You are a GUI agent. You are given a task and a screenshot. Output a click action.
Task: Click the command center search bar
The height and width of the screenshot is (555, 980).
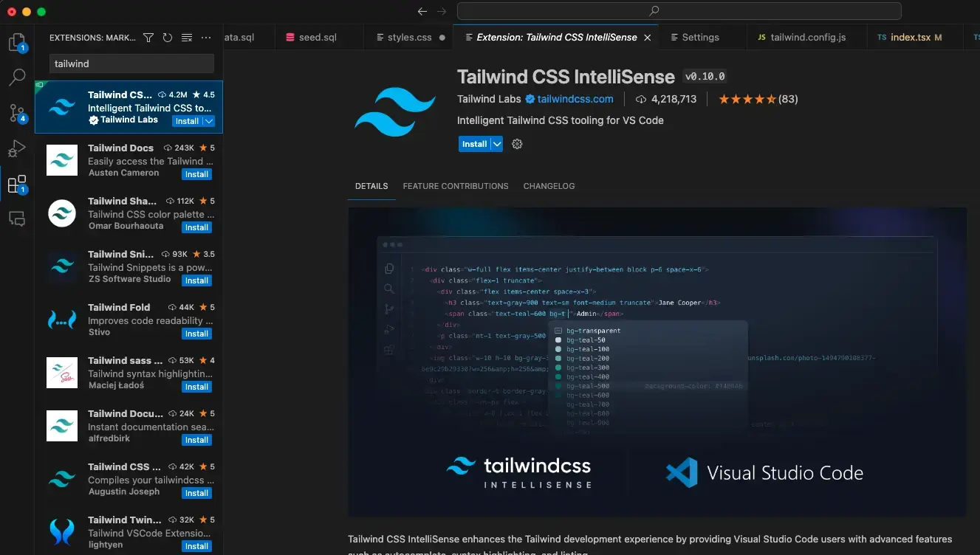coord(678,10)
